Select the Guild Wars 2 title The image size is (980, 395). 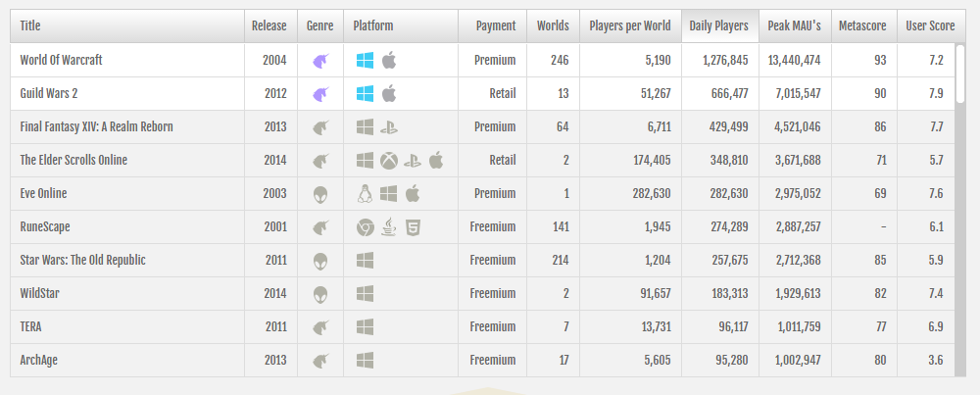[49, 94]
